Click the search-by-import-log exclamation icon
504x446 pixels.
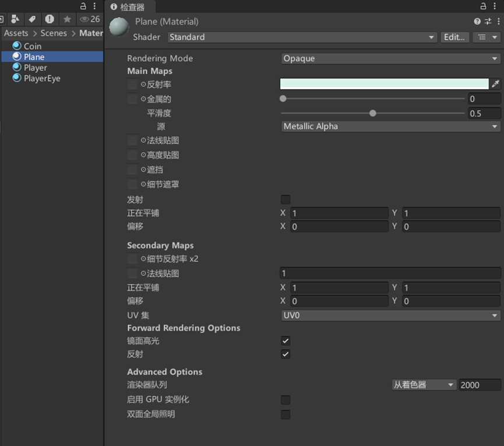[50, 19]
